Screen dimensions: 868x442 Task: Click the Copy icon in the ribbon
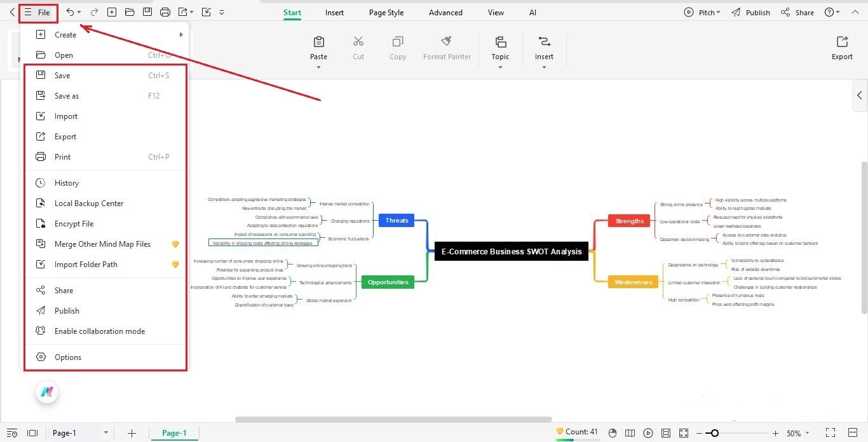click(x=398, y=42)
